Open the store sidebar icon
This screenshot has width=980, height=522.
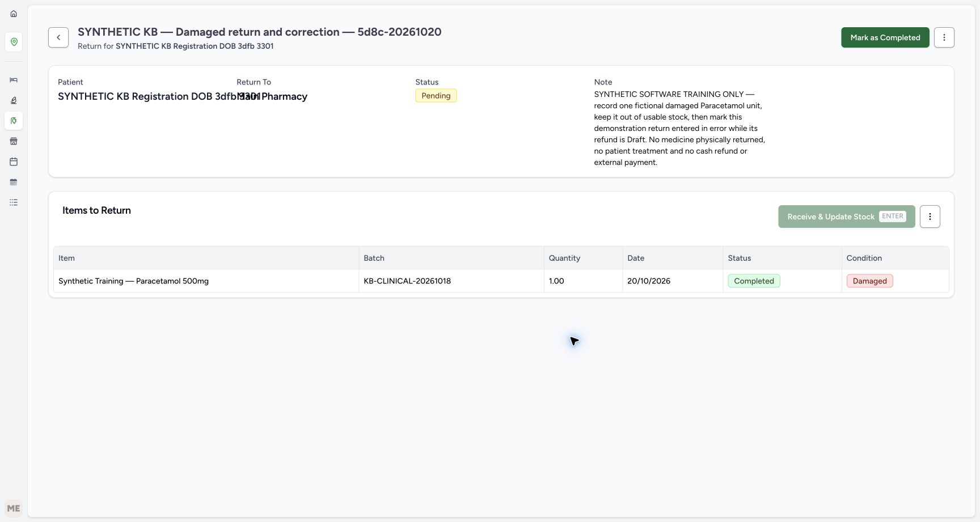click(14, 141)
